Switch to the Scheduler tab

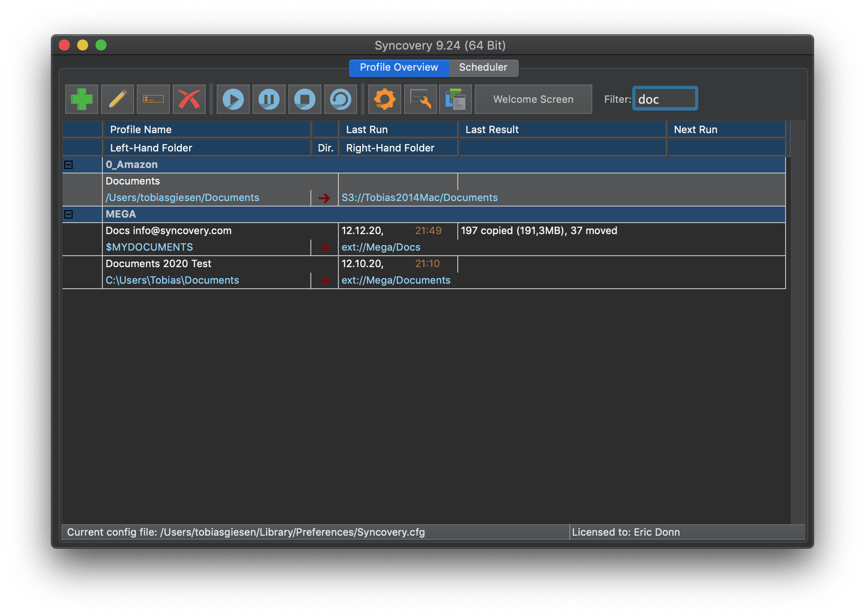coord(483,67)
